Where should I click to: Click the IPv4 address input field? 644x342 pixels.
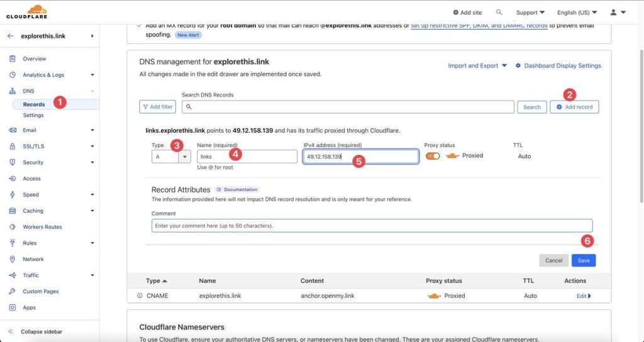coord(360,157)
